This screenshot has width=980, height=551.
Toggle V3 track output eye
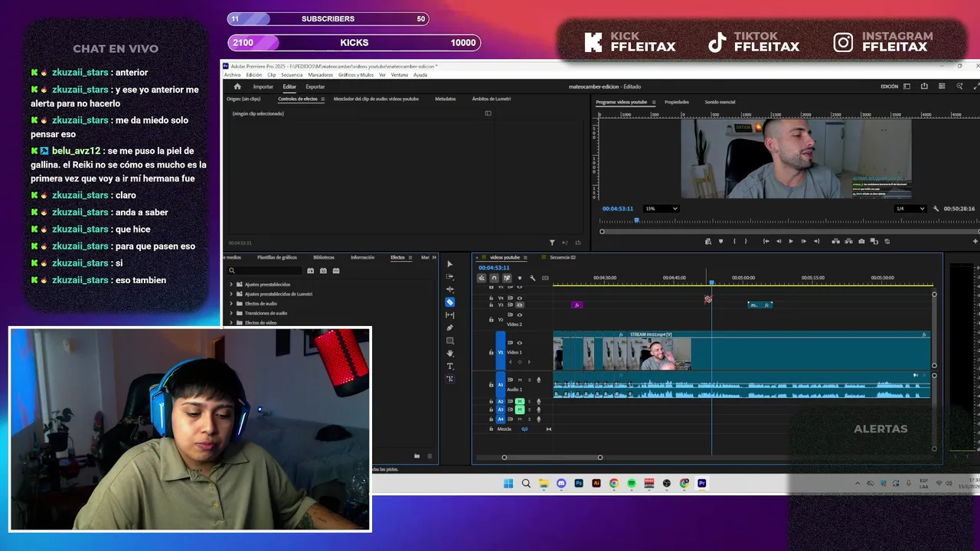[520, 305]
